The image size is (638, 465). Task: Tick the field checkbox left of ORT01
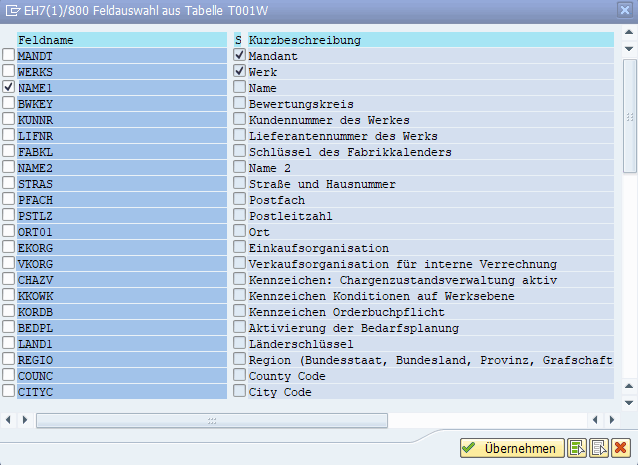(x=9, y=231)
